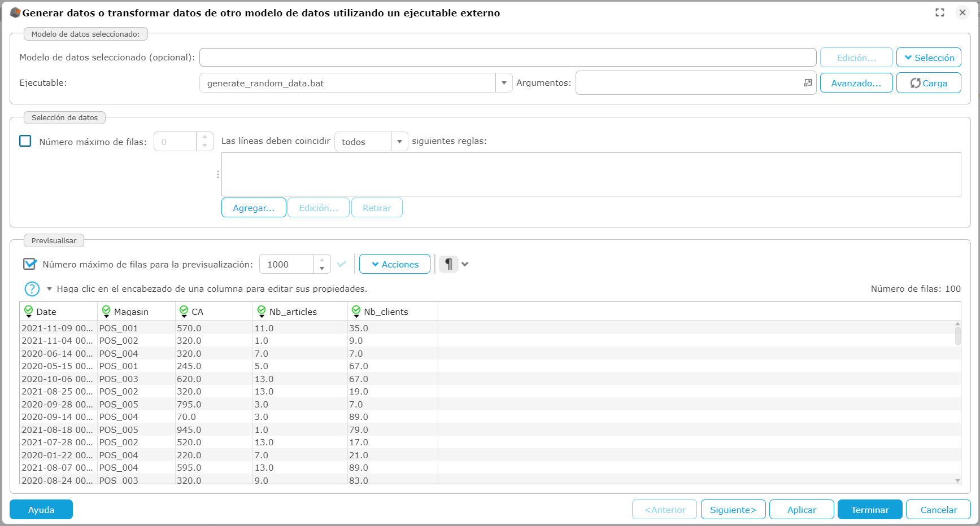The image size is (980, 526).
Task: Click the Terminar button
Action: [x=870, y=510]
